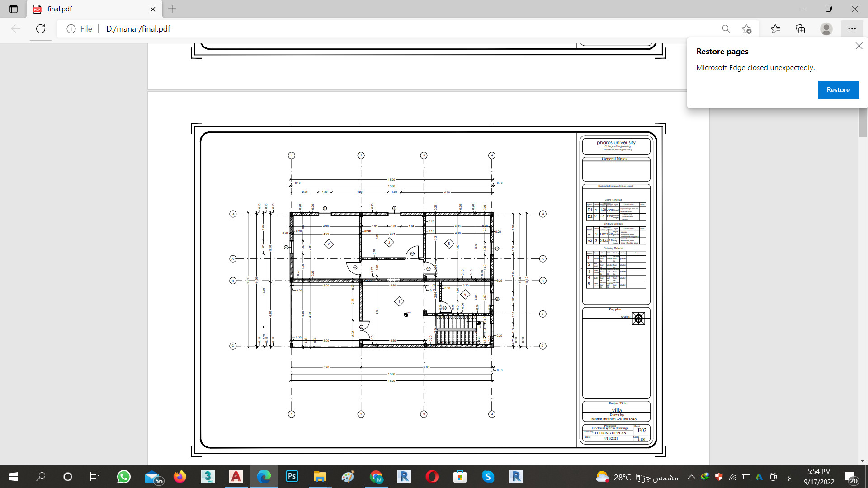Click the view site information icon
Image resolution: width=868 pixels, height=488 pixels.
(x=71, y=29)
